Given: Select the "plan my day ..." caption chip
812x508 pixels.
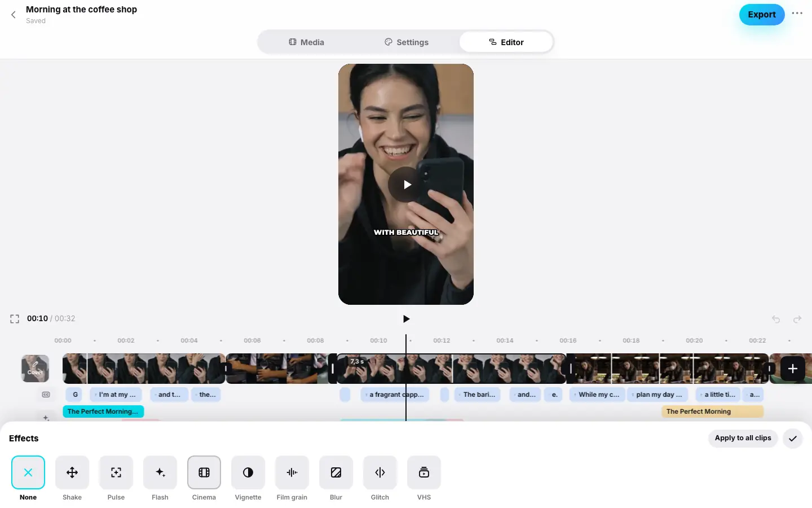Looking at the screenshot, I should coord(657,395).
